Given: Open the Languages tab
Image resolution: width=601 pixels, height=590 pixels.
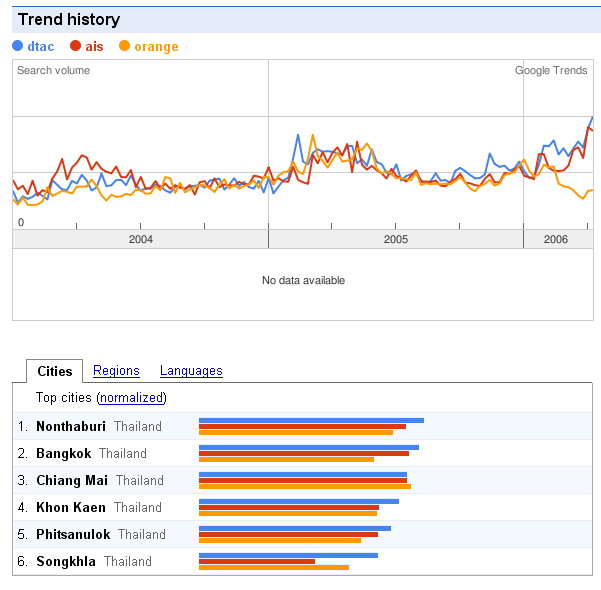Looking at the screenshot, I should [191, 371].
